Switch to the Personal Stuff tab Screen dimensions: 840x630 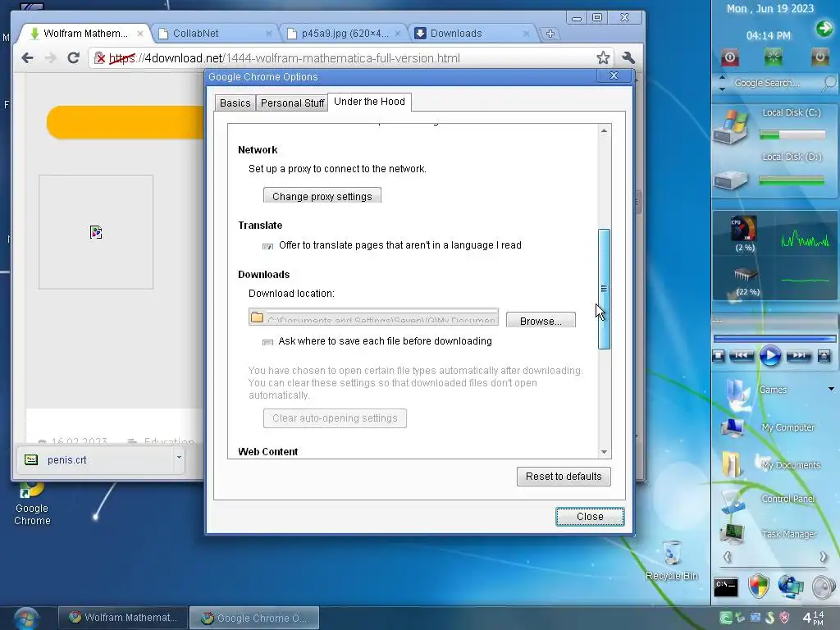(293, 103)
